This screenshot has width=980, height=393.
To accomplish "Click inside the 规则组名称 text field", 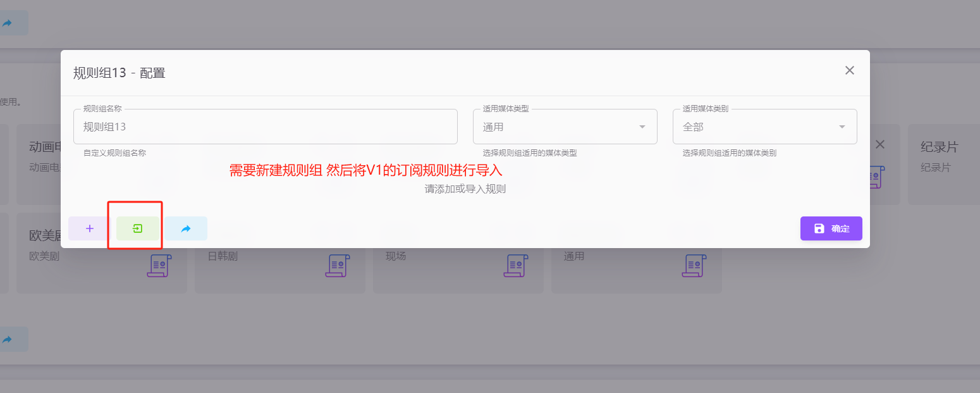I will point(265,127).
